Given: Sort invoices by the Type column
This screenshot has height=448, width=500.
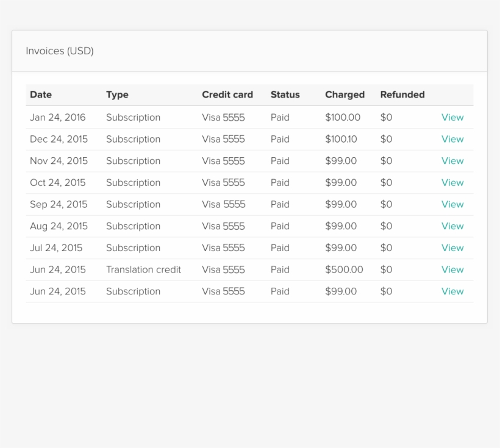Looking at the screenshot, I should (x=117, y=94).
